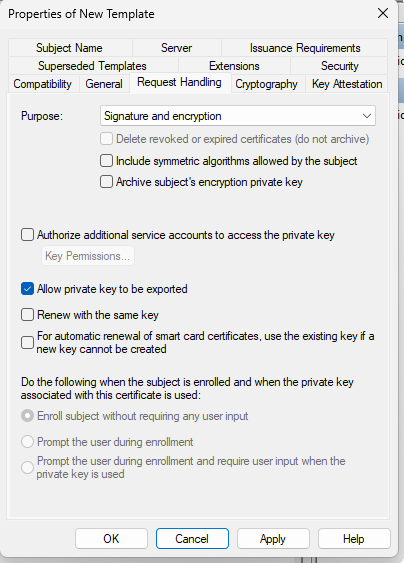Switch to the Subject Name tab
Image resolution: width=404 pixels, height=563 pixels.
69,48
